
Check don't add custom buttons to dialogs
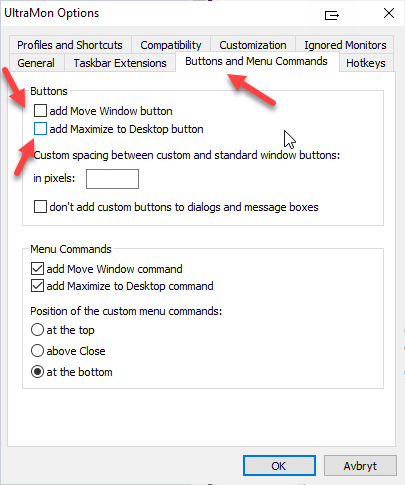coord(40,207)
